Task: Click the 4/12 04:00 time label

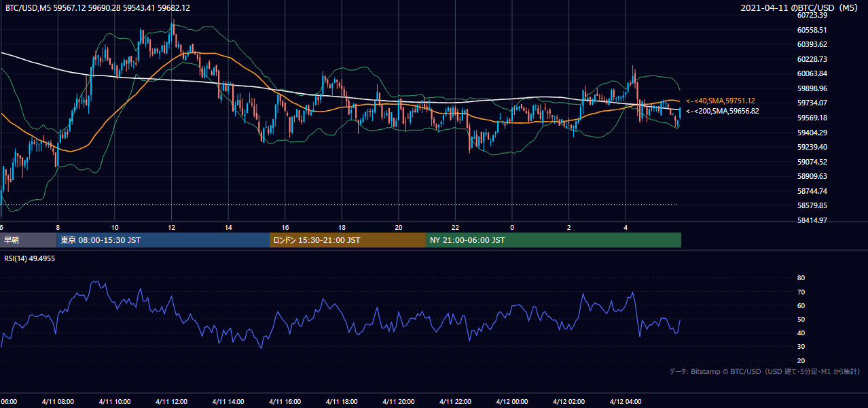Action: pyautogui.click(x=626, y=402)
